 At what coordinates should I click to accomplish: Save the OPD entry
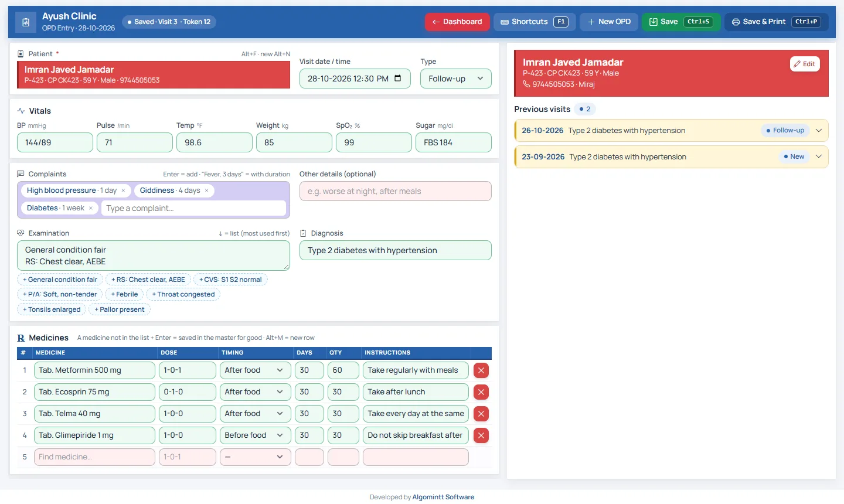(681, 22)
